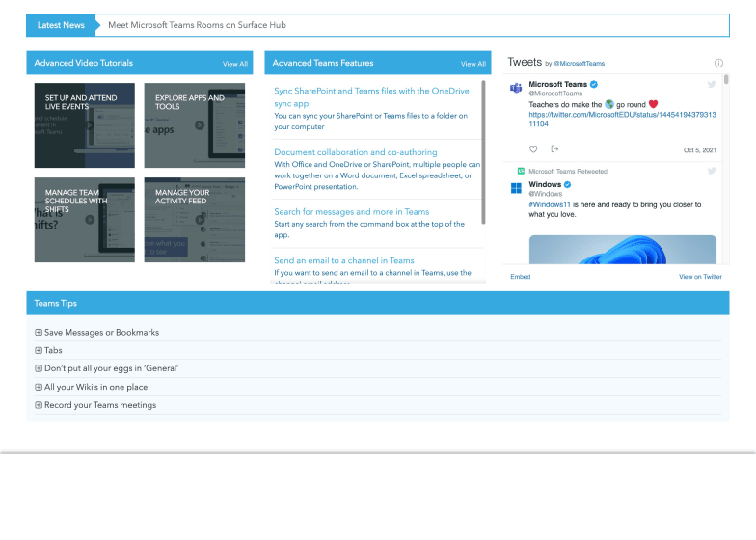Click the Latest News headline about Surface Hub
The width and height of the screenshot is (756, 540).
coord(197,25)
